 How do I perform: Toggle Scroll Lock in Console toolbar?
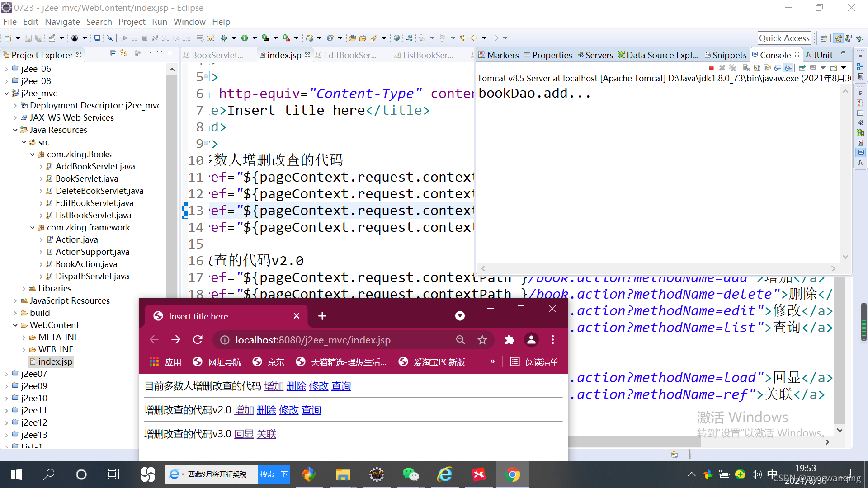pyautogui.click(x=757, y=68)
